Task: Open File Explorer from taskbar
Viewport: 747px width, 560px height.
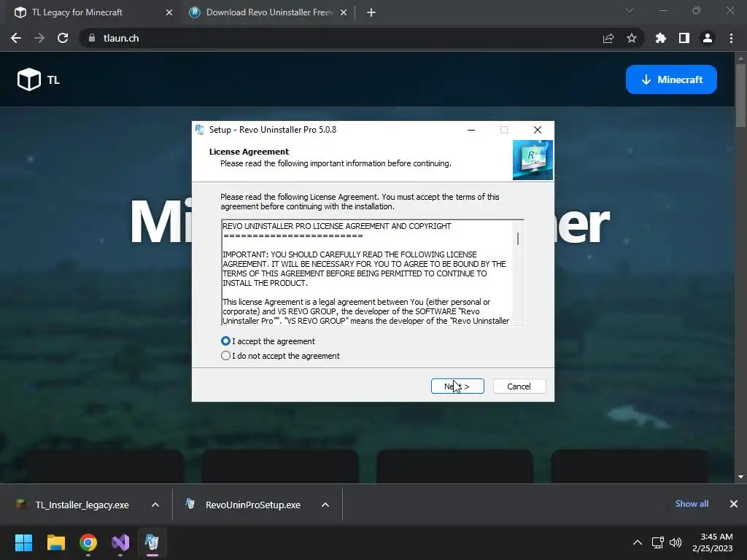Action: tap(55, 542)
